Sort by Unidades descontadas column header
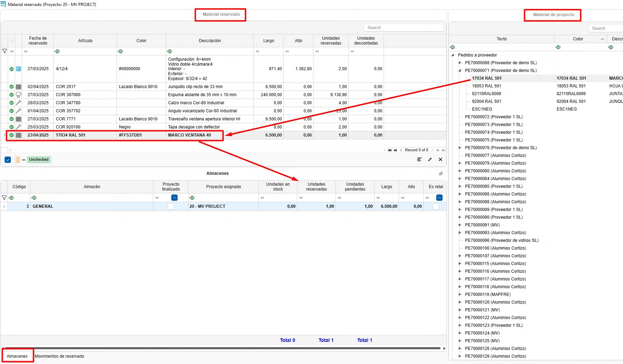623x364 pixels. point(366,41)
